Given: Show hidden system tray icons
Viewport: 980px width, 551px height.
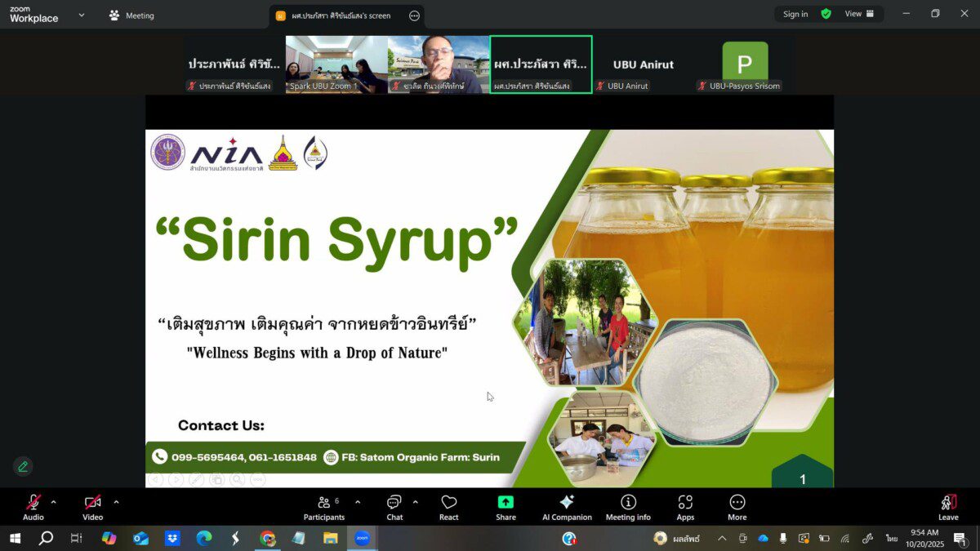Looking at the screenshot, I should 722,538.
